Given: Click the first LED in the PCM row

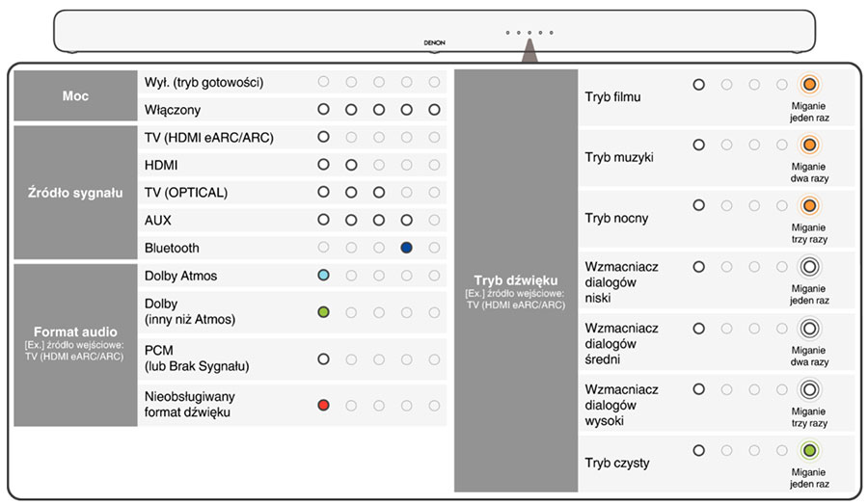Looking at the screenshot, I should [x=324, y=358].
